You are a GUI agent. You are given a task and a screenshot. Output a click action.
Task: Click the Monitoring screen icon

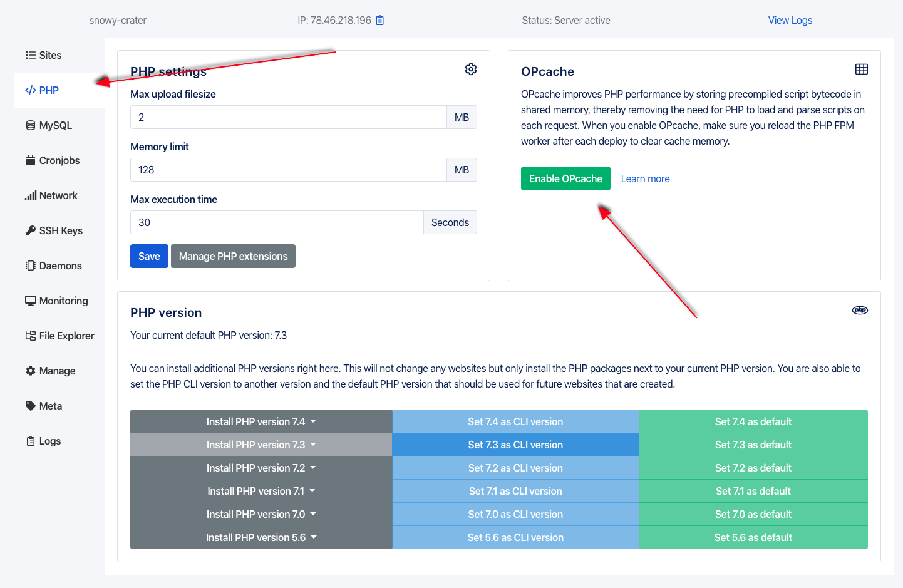[x=31, y=301]
